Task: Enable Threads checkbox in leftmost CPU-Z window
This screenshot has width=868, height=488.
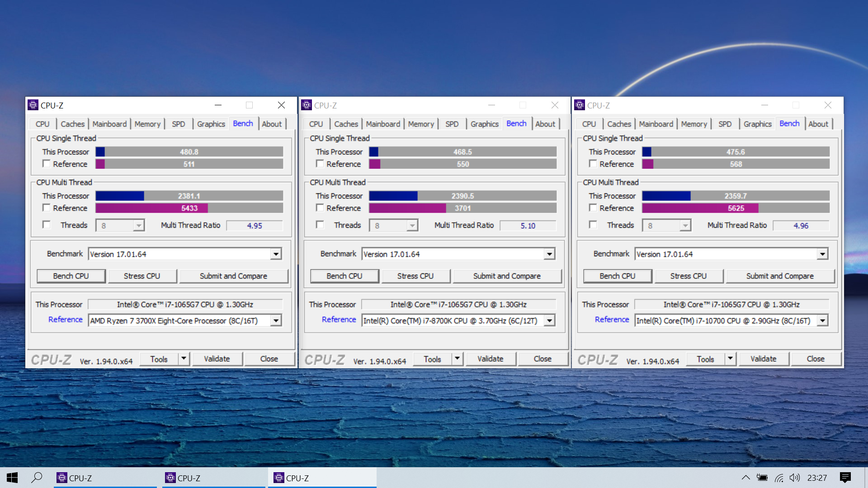Action: click(x=47, y=225)
